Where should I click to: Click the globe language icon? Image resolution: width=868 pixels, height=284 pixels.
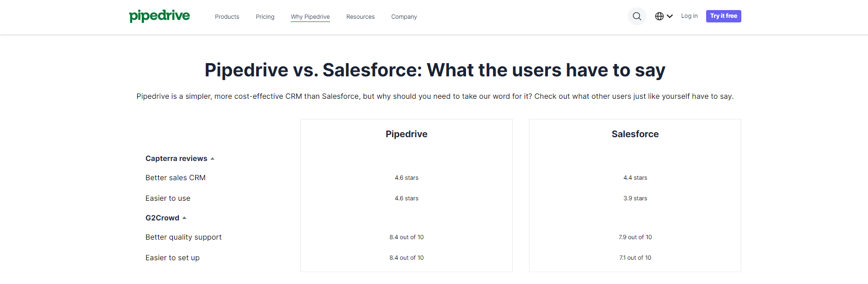(659, 16)
